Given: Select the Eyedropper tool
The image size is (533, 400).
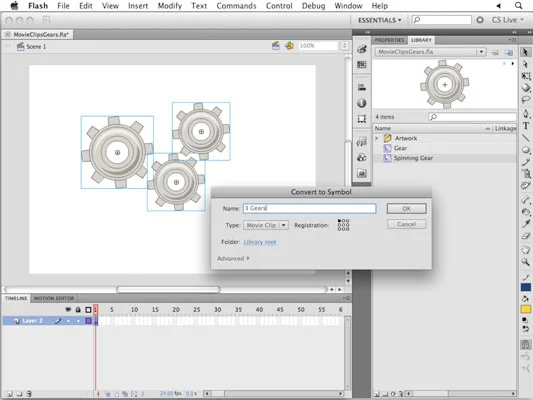Looking at the screenshot, I should [x=526, y=224].
